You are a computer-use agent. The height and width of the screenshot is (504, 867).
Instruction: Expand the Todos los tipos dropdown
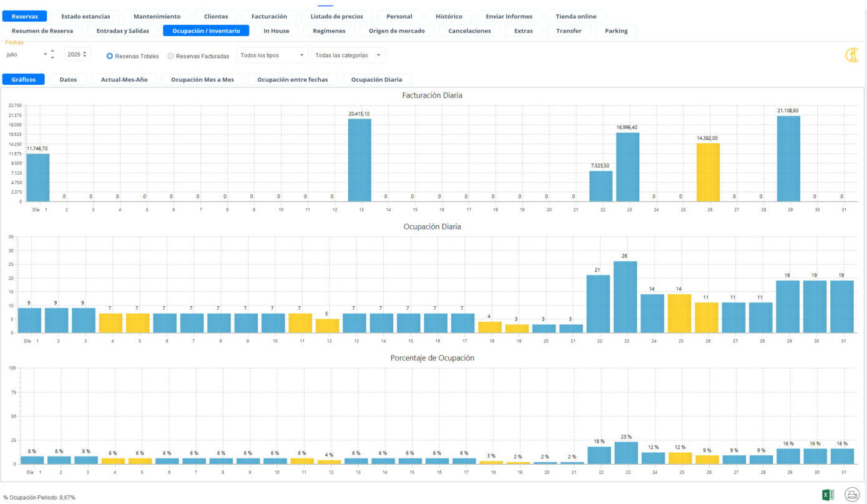(x=273, y=55)
